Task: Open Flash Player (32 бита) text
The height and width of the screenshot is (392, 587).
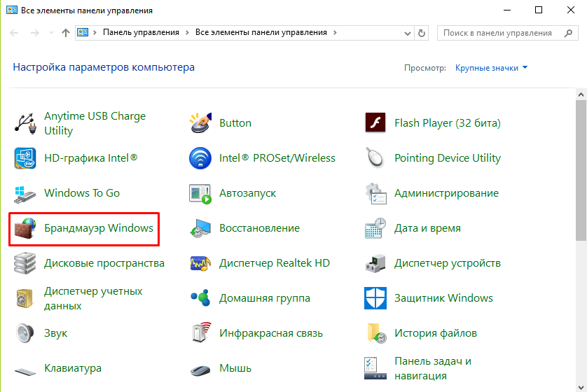Action: 448,122
